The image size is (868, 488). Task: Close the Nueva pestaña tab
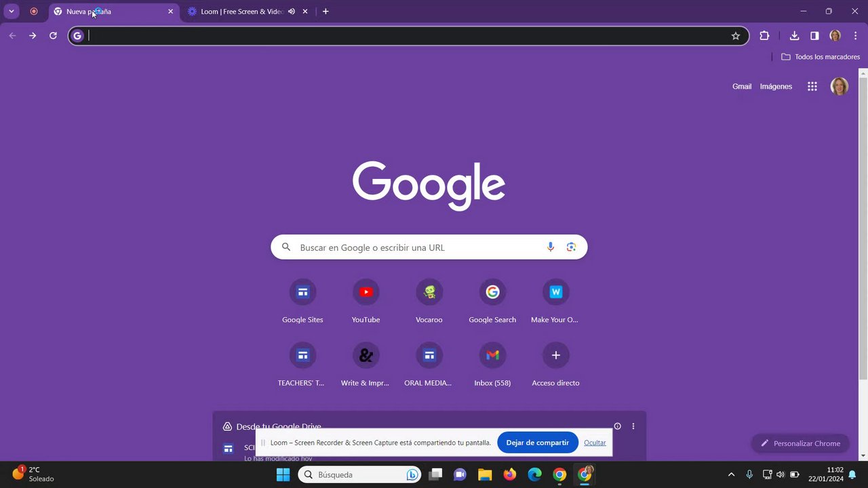click(171, 12)
